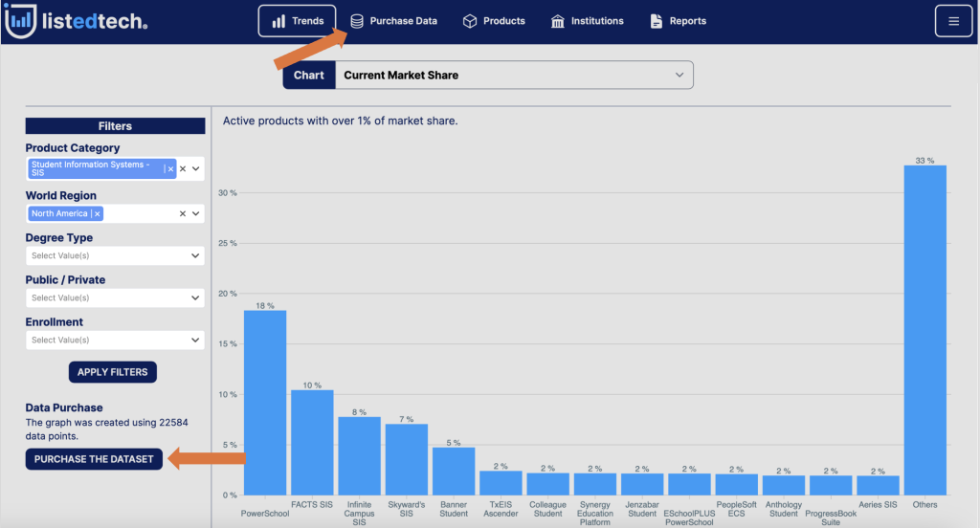Click the '30 %' y-axis label
980x528 pixels.
pyautogui.click(x=228, y=193)
